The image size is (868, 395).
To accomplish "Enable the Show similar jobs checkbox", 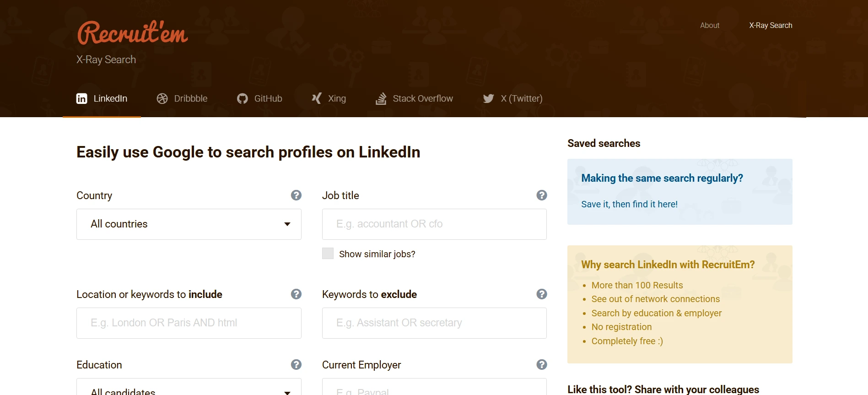I will pyautogui.click(x=328, y=254).
